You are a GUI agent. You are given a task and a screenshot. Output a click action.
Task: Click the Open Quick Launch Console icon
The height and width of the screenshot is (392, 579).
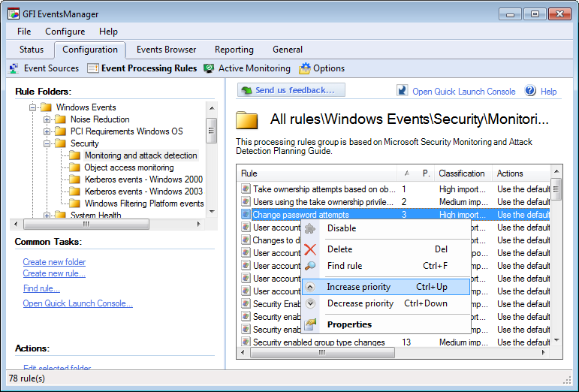[x=402, y=90]
